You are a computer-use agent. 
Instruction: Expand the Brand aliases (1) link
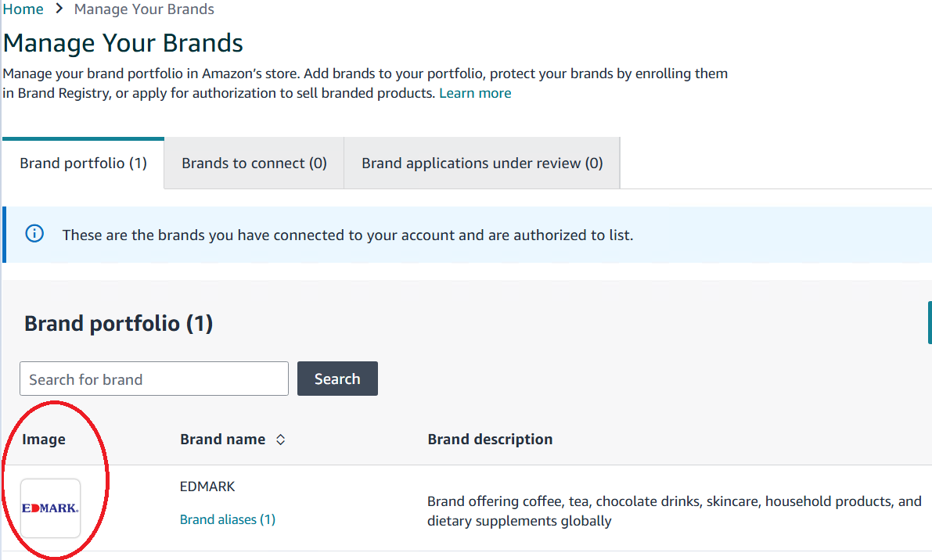[228, 519]
